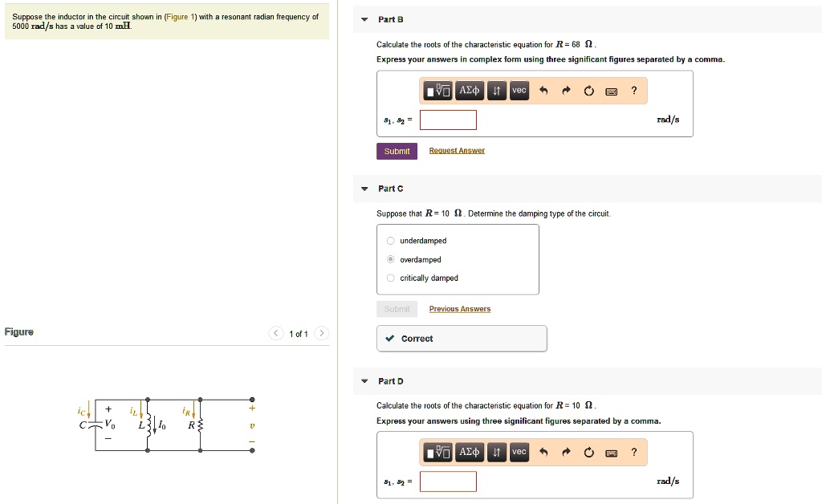Click the reset circular arrow icon

[588, 91]
